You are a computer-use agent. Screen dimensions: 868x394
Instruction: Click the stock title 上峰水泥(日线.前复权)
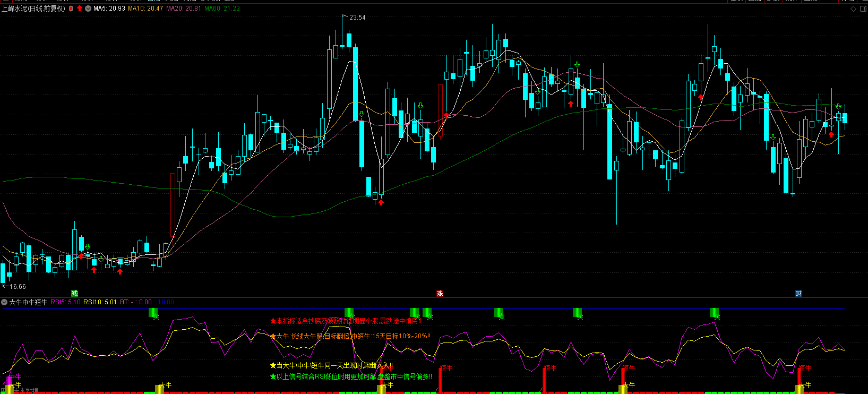(33, 8)
